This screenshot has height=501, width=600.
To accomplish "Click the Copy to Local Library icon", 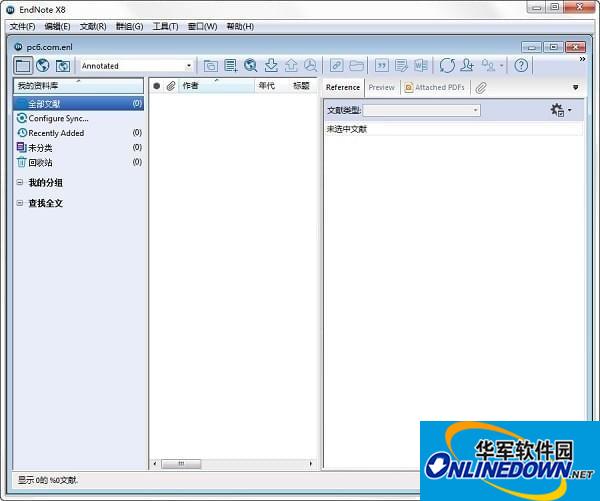I will click(x=210, y=66).
